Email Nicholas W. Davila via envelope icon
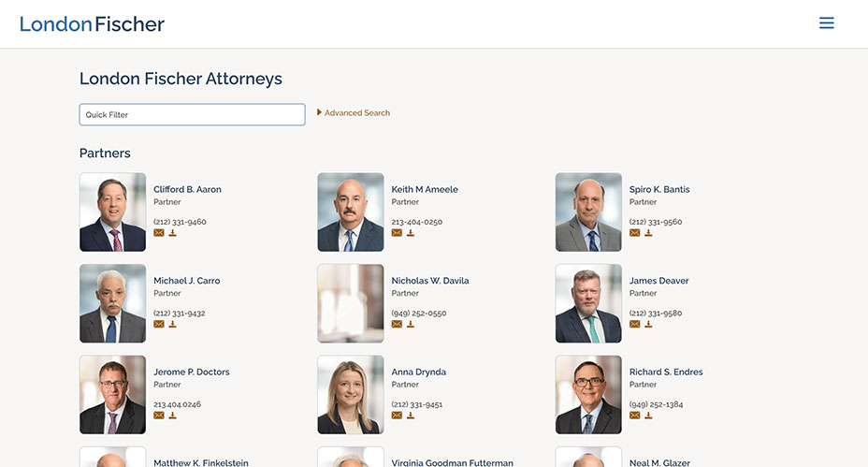Image resolution: width=868 pixels, height=467 pixels. click(x=397, y=325)
